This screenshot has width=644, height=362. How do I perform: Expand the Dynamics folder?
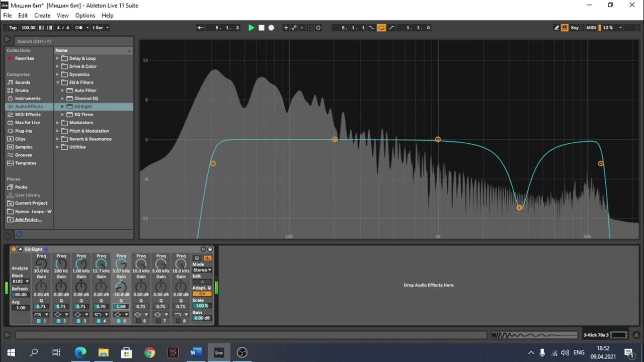(57, 74)
